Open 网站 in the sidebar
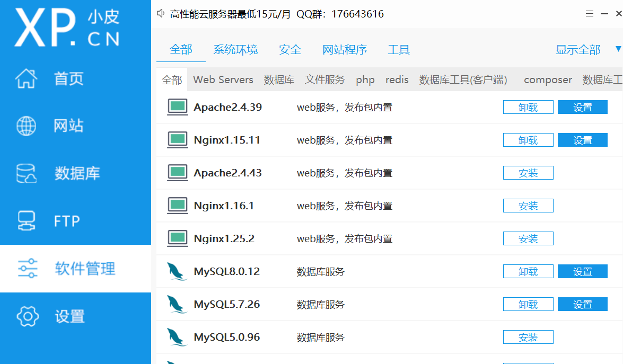This screenshot has height=364, width=623. click(x=69, y=126)
